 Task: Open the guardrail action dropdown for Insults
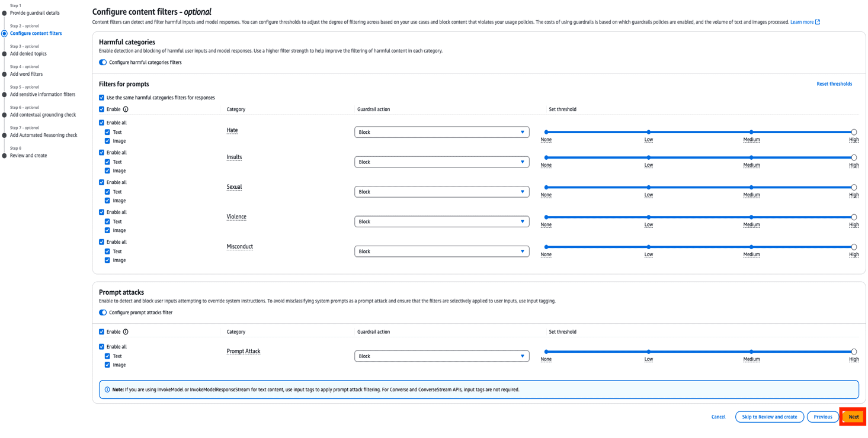pyautogui.click(x=441, y=161)
